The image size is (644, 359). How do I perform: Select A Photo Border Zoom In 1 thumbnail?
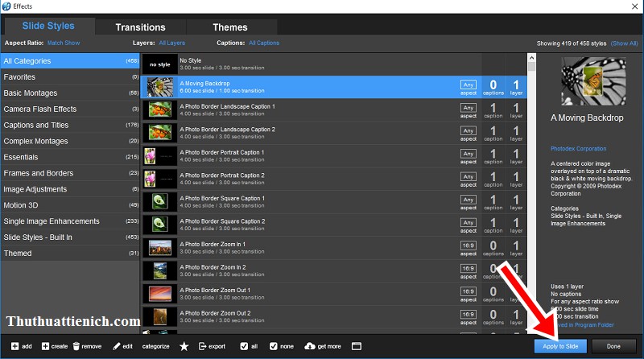coord(159,247)
